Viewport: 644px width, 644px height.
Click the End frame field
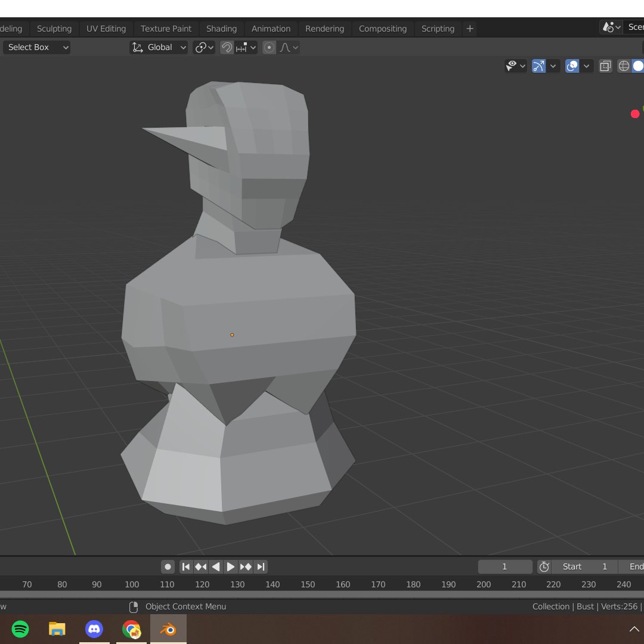(x=631, y=567)
